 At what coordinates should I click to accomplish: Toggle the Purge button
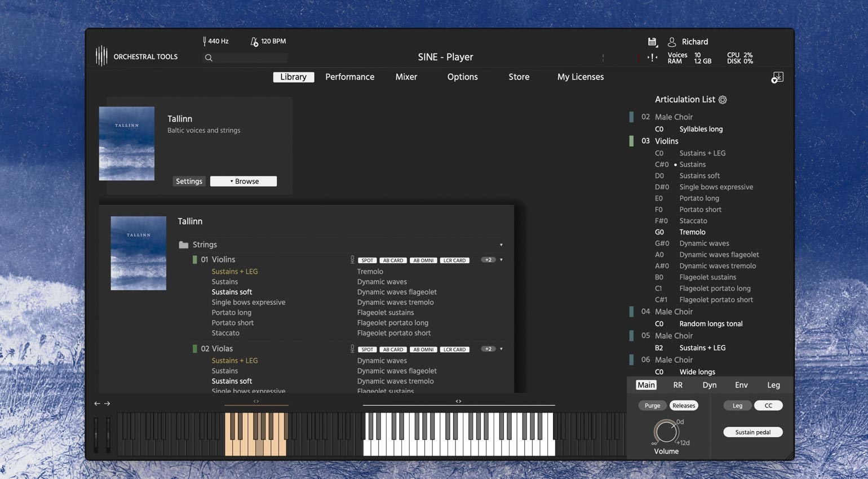[652, 406]
